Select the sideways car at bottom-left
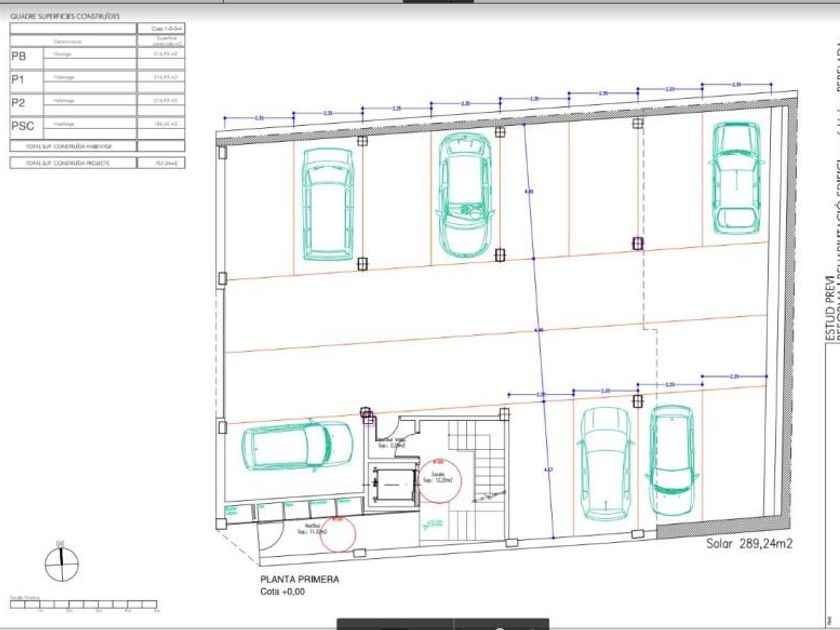This screenshot has width=840, height=630. click(x=298, y=446)
